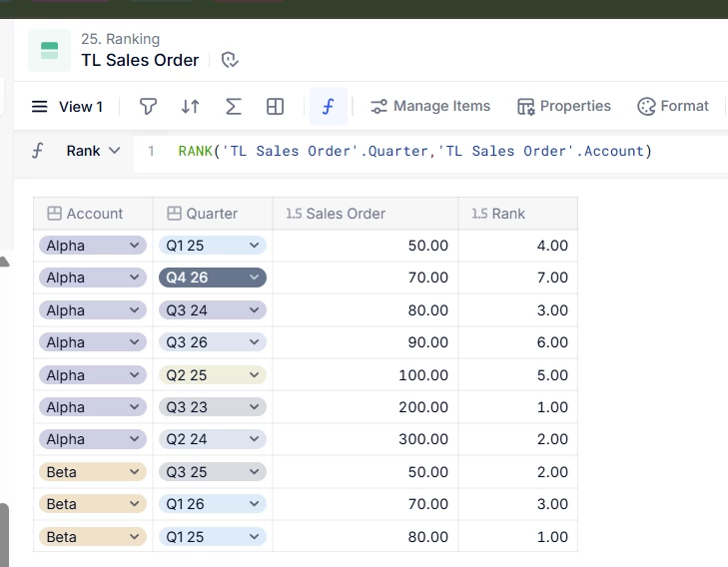Expand the Q4 26 quarter dropdown
The height and width of the screenshot is (567, 728).
coord(255,278)
